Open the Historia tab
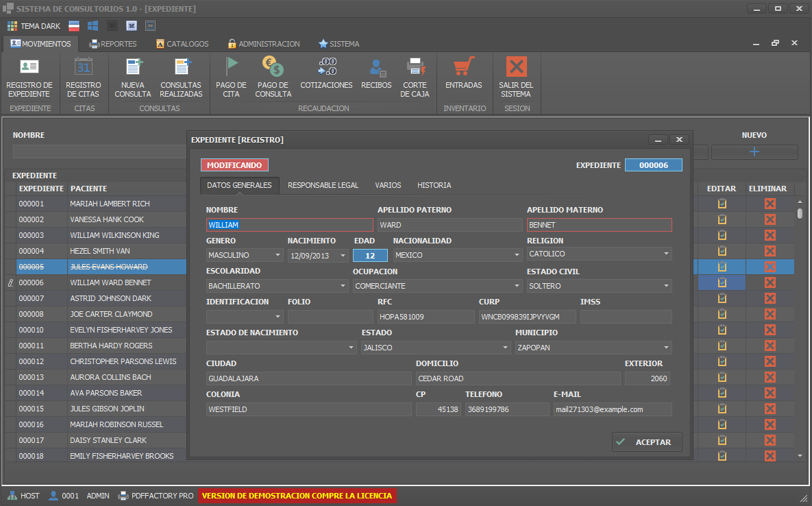Screen dimensions: 812x506 coord(434,185)
